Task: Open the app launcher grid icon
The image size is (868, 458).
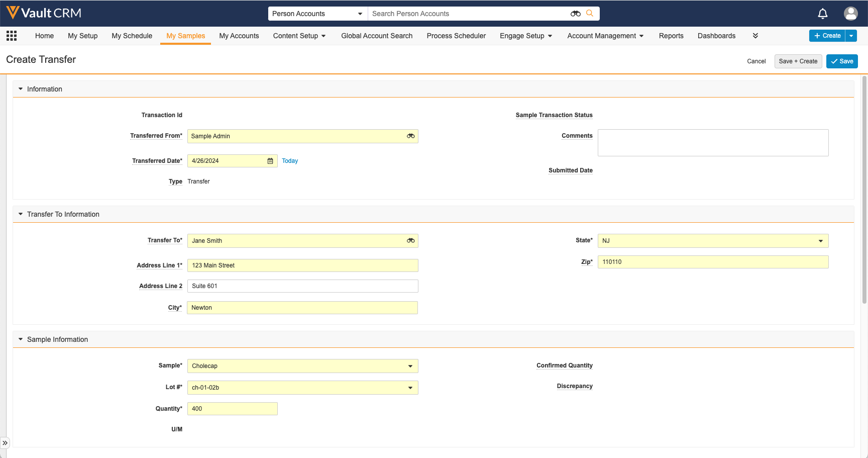Action: pos(12,36)
